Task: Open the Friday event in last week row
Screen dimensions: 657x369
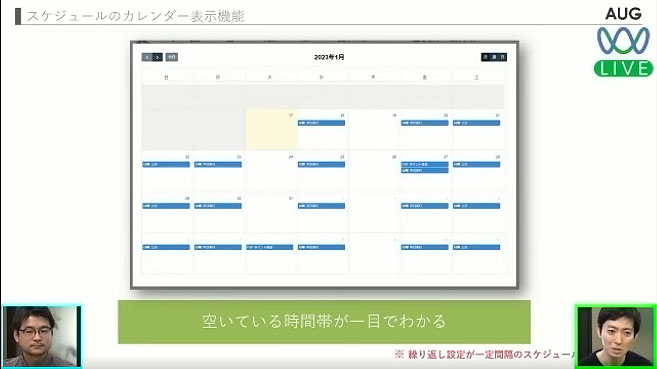Action: (424, 247)
